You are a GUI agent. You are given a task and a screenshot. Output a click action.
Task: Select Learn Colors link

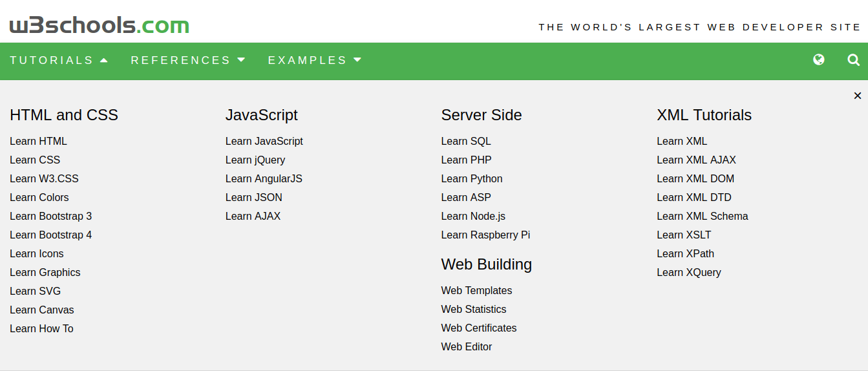coord(39,197)
